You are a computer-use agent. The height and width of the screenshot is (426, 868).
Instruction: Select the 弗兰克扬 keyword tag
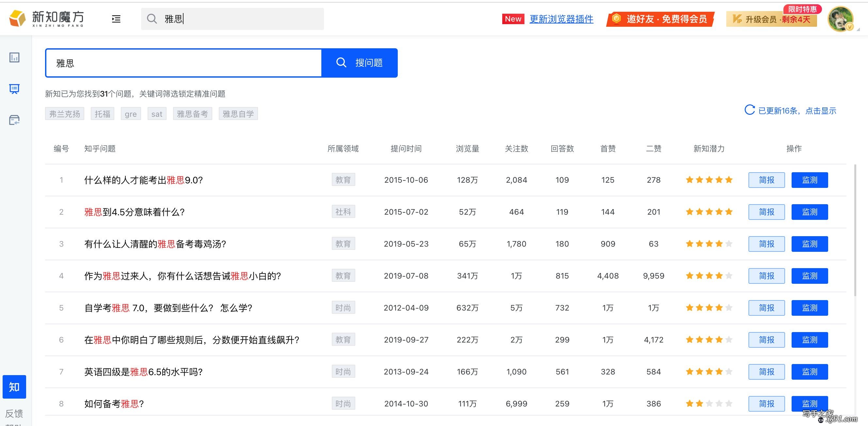pos(65,114)
